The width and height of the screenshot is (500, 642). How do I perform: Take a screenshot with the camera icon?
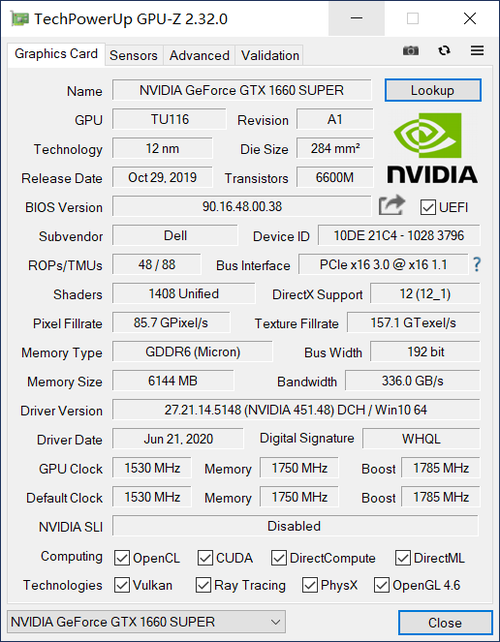tap(411, 51)
